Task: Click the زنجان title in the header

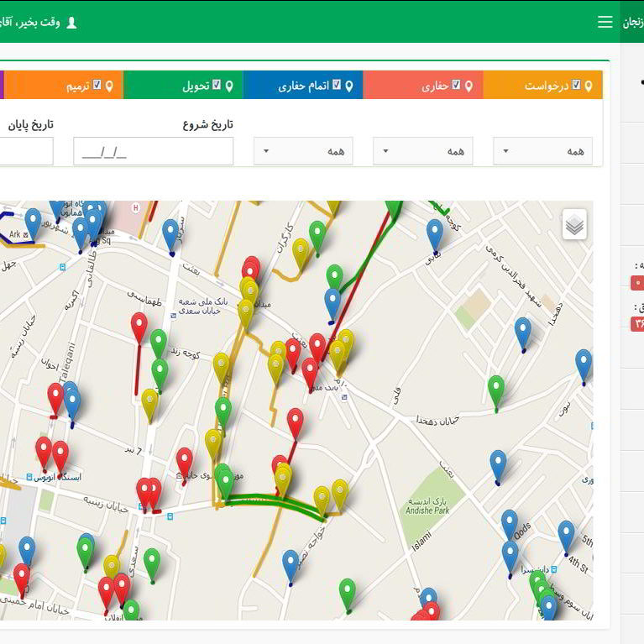Action: (633, 23)
